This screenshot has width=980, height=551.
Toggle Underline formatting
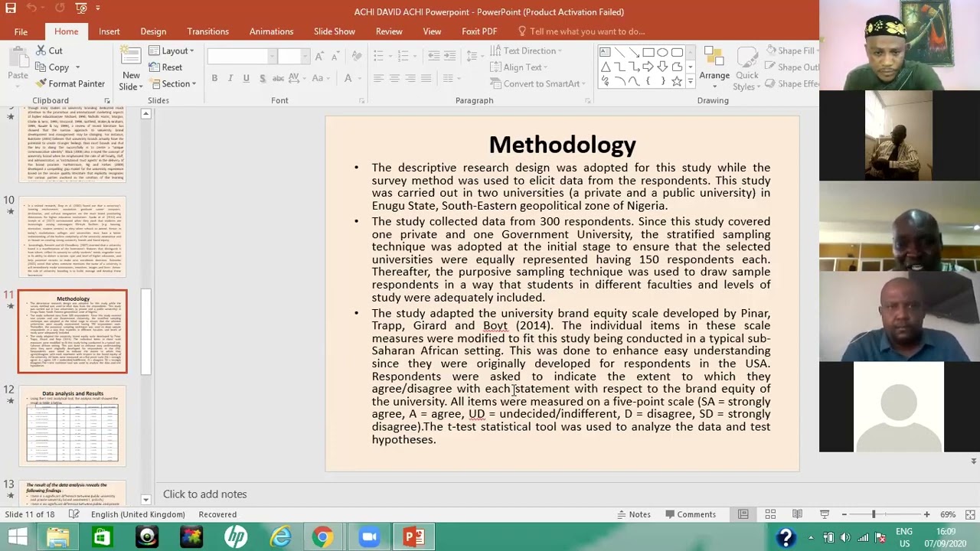click(246, 78)
